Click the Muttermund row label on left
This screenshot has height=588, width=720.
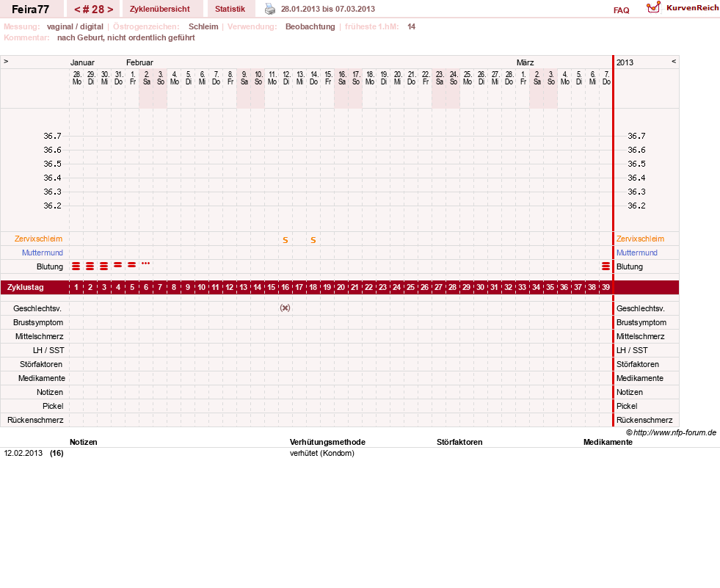[43, 253]
